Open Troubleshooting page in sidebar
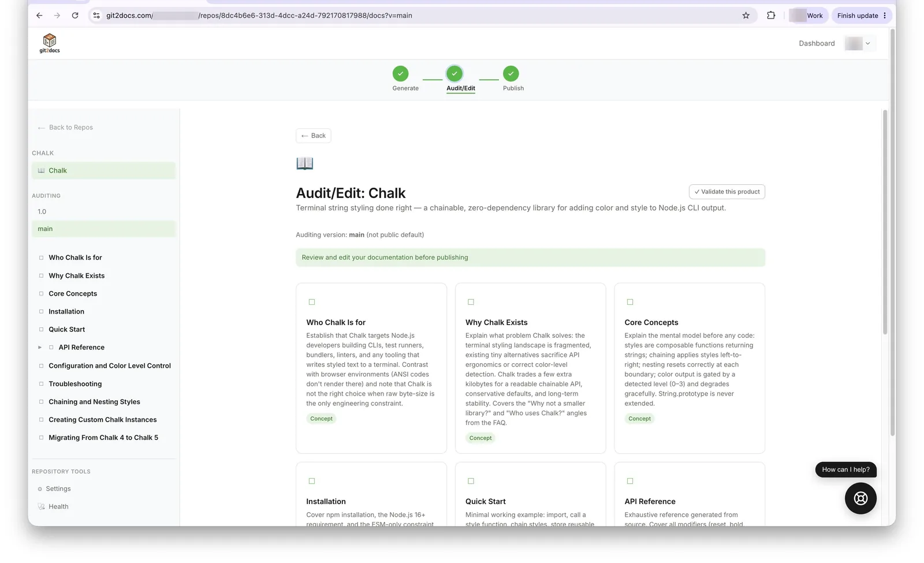 point(75,384)
